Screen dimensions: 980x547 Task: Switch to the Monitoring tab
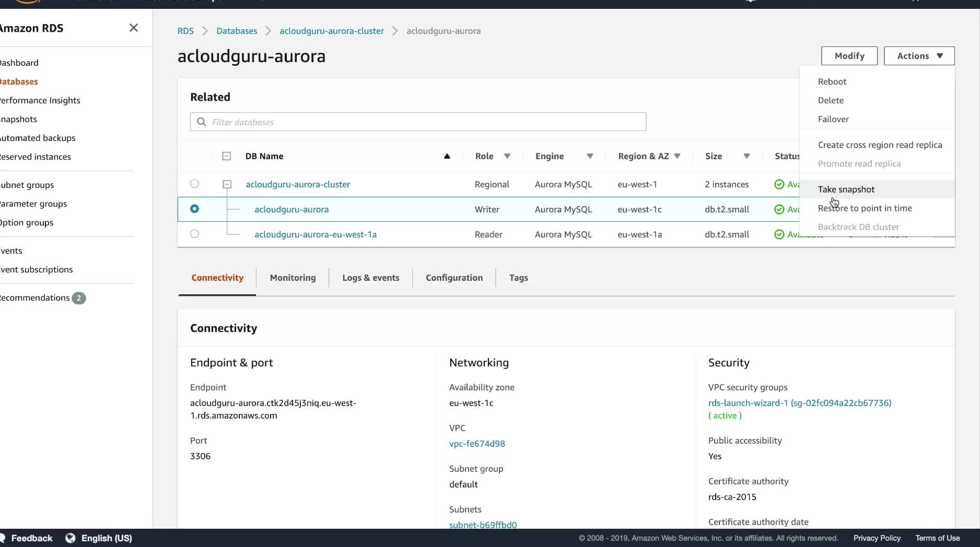tap(293, 278)
